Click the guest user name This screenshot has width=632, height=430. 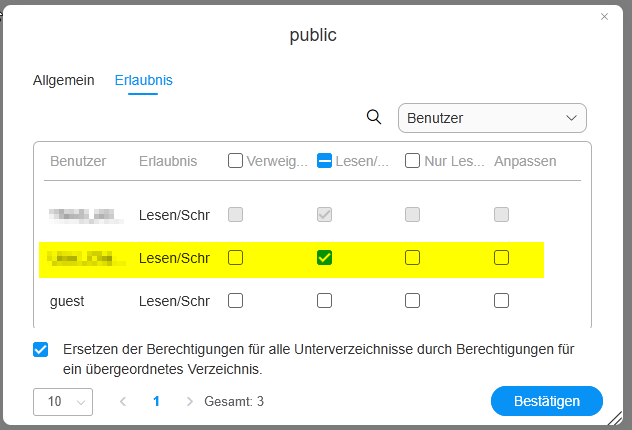pyautogui.click(x=67, y=301)
